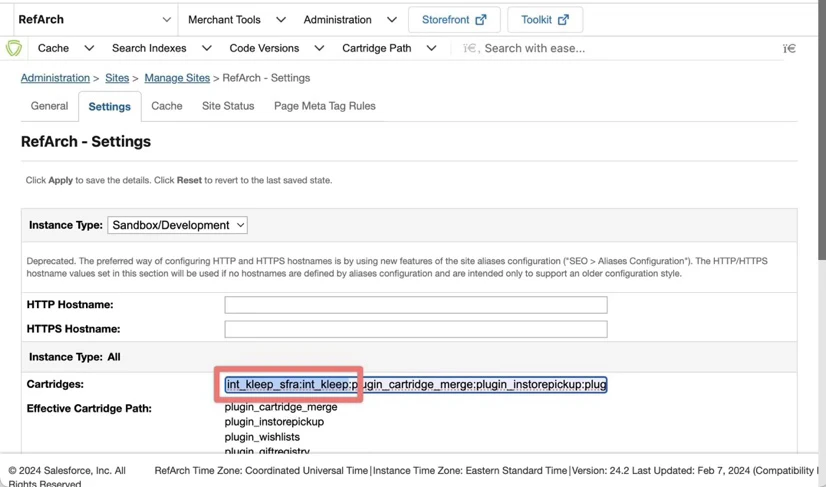Click plugin_instorepickup in effective path
The height and width of the screenshot is (487, 826).
pos(274,422)
